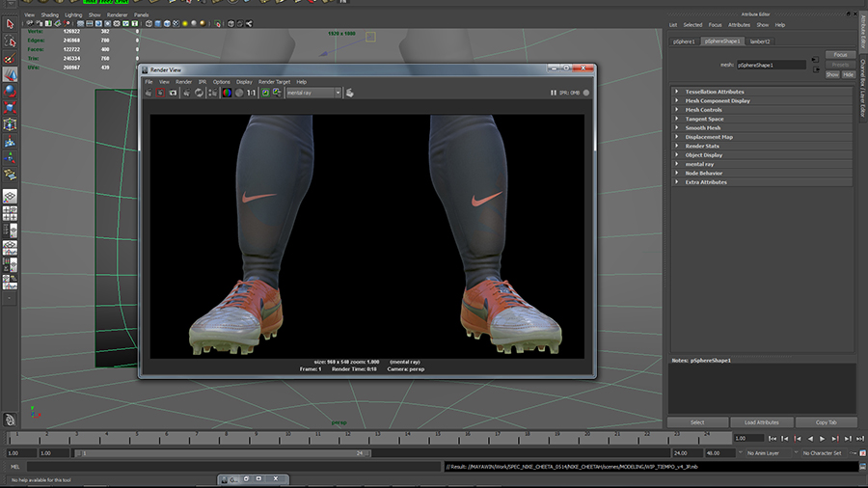Click the Focus button in Attribute Editor
The width and height of the screenshot is (868, 488).
pos(840,55)
